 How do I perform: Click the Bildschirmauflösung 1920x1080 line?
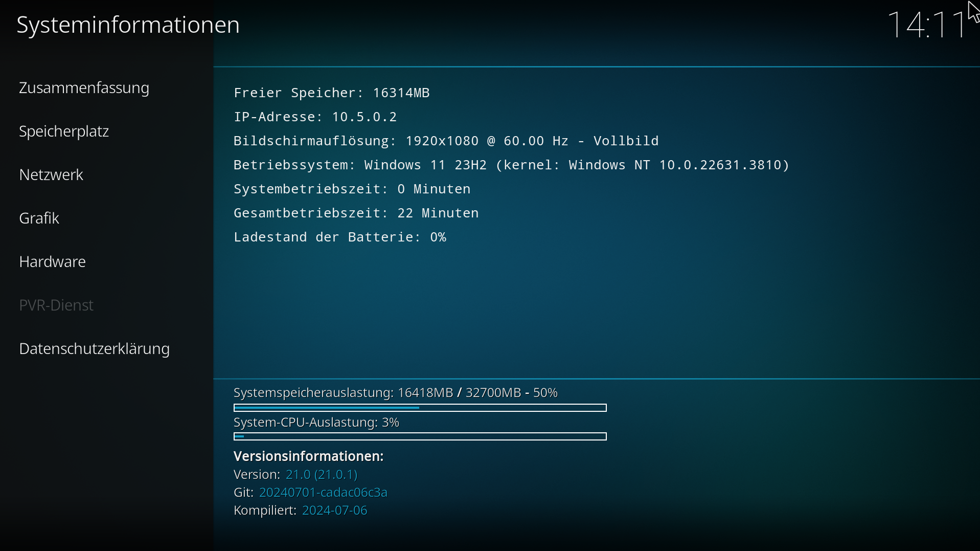tap(446, 141)
